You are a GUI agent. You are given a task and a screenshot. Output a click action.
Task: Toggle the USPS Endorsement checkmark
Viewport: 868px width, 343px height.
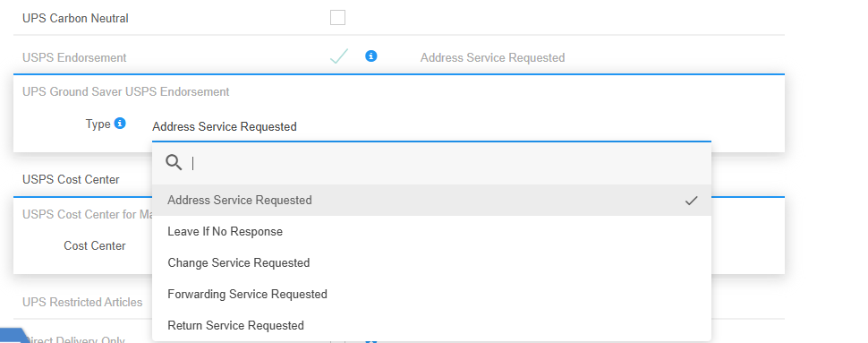click(339, 56)
